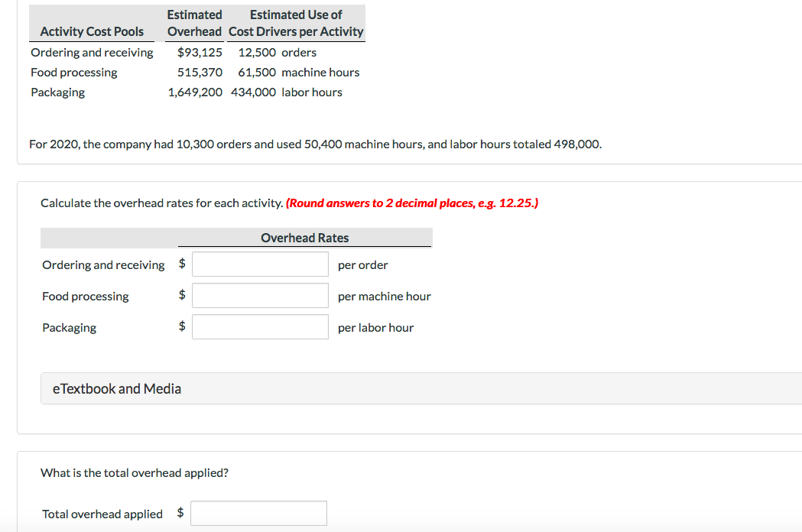Click the dollar sign beside Ordering and receiving
802x532 pixels.
(182, 264)
